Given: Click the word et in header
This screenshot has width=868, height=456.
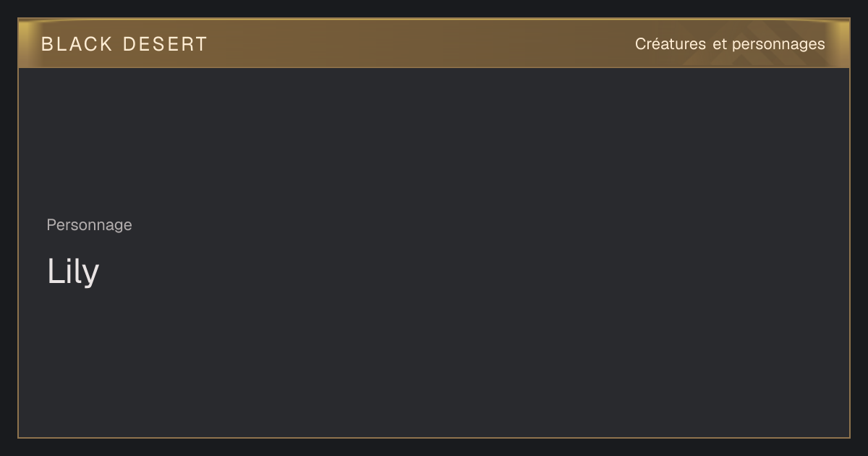Looking at the screenshot, I should [719, 44].
